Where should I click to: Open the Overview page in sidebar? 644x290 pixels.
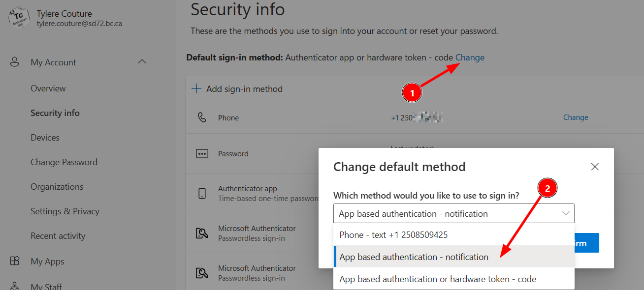(x=48, y=88)
